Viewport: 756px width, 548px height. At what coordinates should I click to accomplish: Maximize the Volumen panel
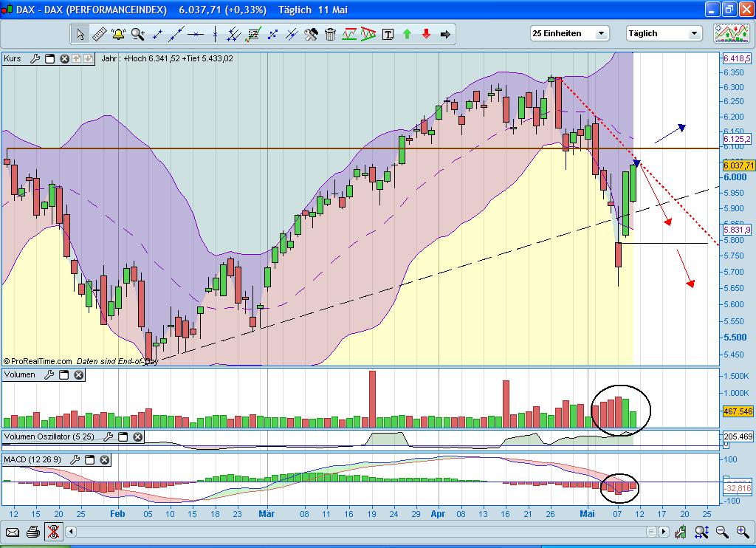point(63,375)
